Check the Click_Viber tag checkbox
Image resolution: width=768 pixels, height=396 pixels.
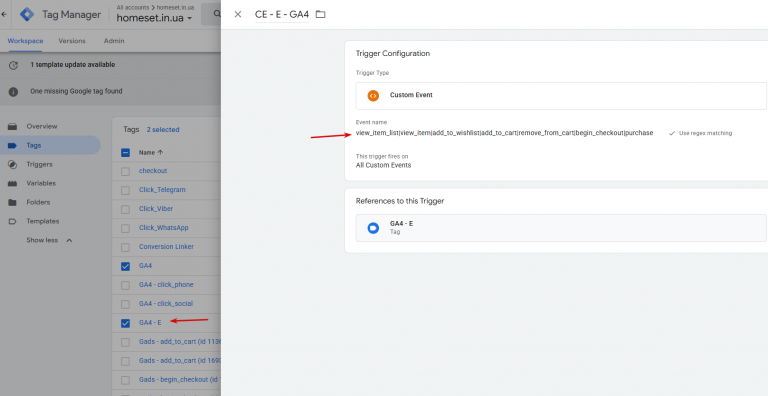(x=125, y=209)
